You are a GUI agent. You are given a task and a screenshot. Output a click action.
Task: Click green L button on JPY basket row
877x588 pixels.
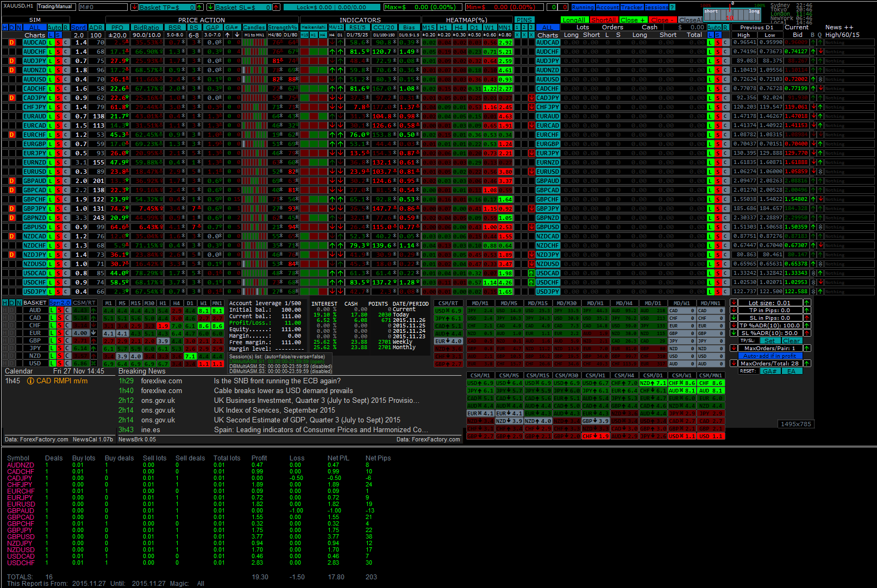point(52,348)
